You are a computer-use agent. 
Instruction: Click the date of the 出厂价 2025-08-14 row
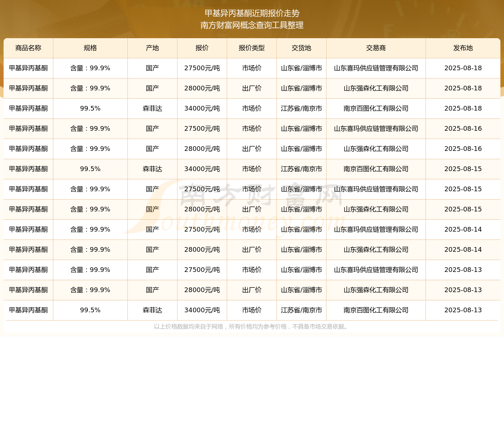463,250
